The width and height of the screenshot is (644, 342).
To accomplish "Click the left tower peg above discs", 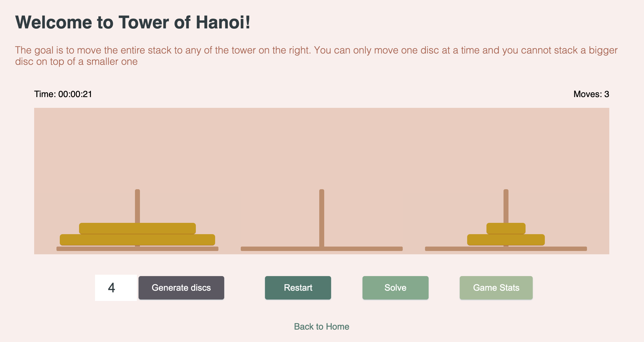I will (137, 206).
